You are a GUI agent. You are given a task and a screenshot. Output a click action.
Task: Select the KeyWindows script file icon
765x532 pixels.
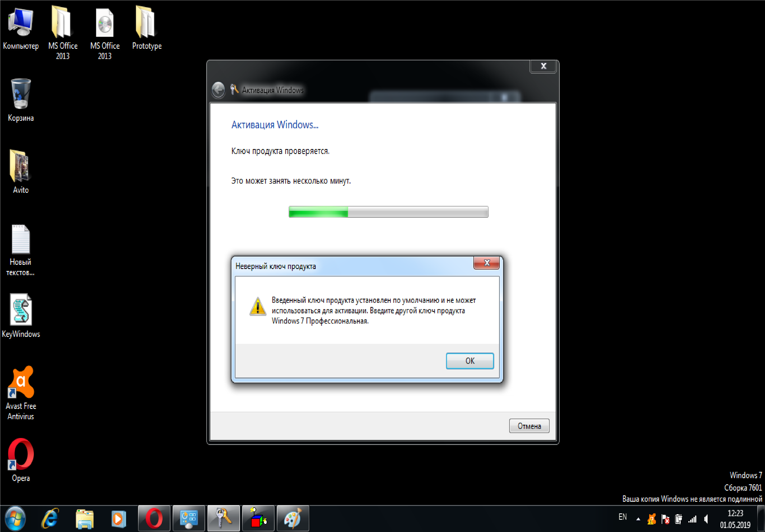click(x=21, y=316)
